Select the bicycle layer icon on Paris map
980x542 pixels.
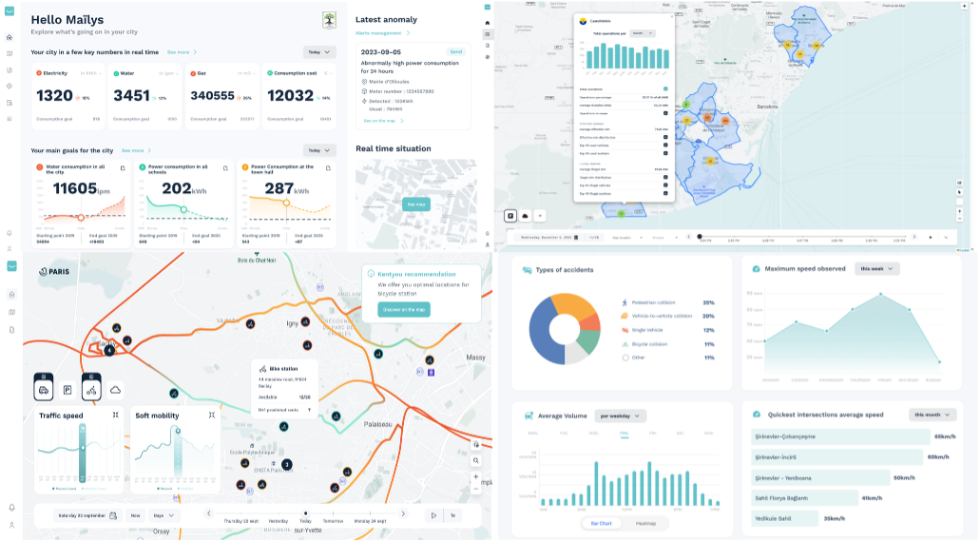coord(91,389)
